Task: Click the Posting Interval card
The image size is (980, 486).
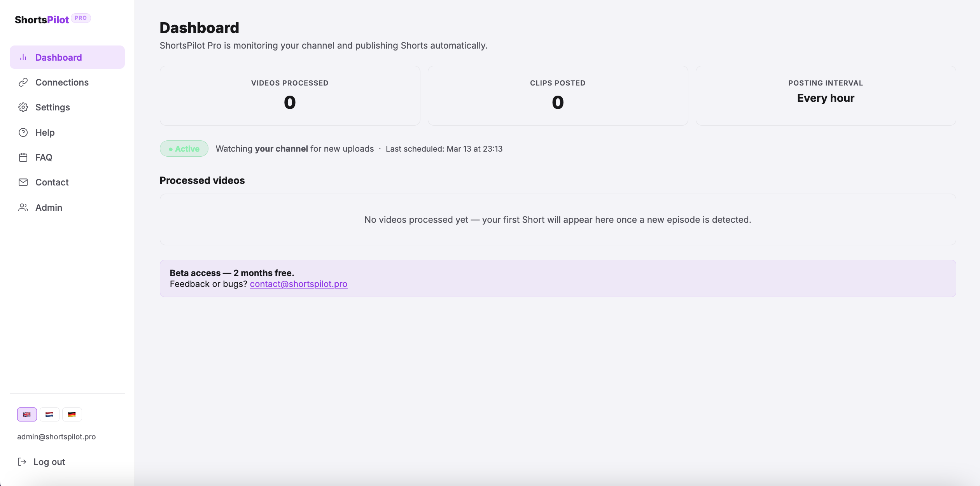Action: (x=825, y=96)
